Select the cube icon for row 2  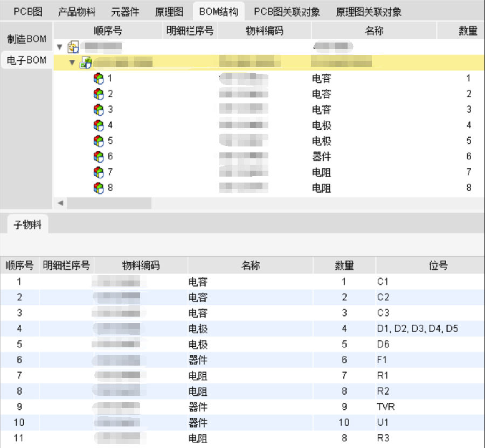pyautogui.click(x=99, y=94)
